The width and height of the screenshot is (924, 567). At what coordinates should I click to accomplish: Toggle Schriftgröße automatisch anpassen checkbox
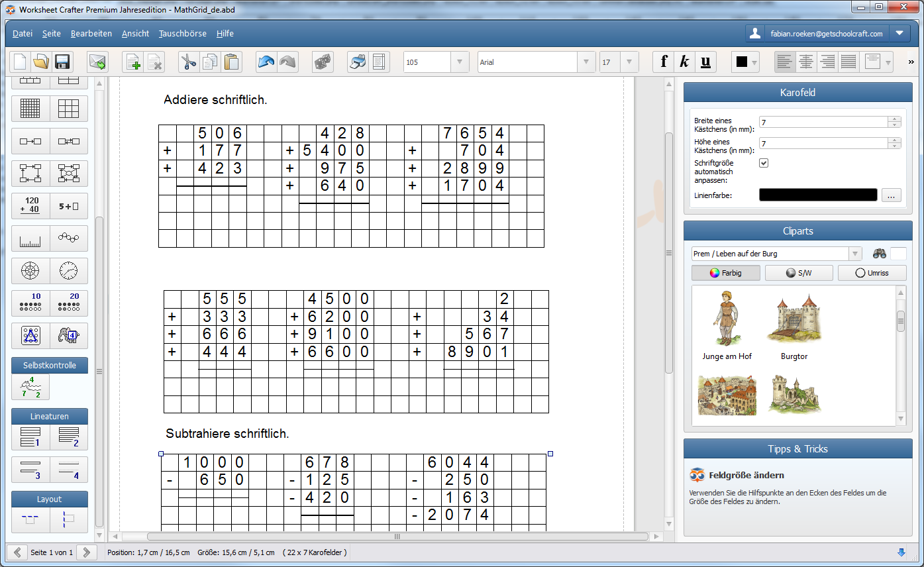coord(764,163)
